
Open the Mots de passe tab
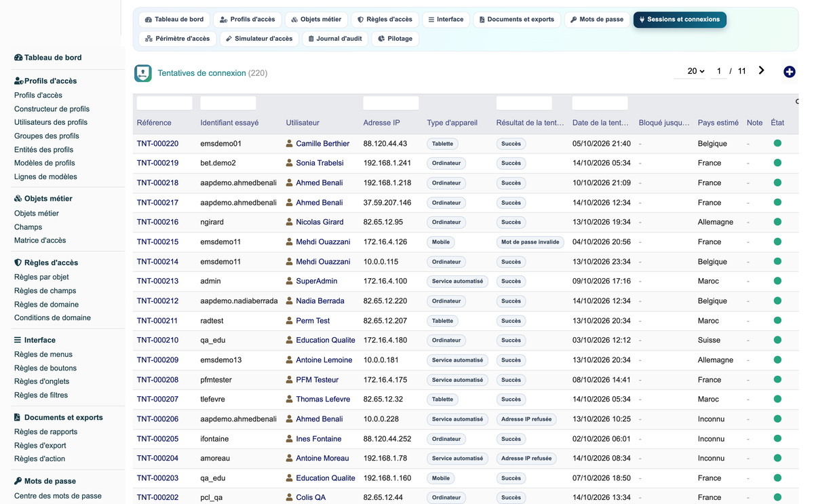pos(597,20)
